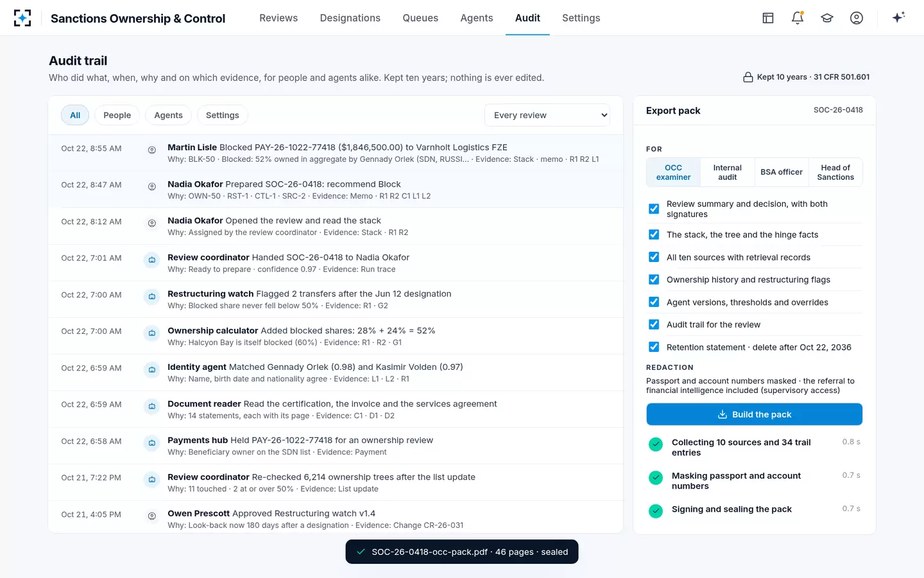Click the agent icon on Document reader entry
924x578 pixels.
coord(152,406)
